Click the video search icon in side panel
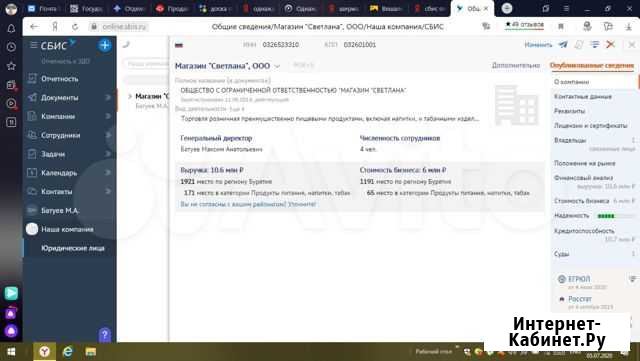 point(11,104)
